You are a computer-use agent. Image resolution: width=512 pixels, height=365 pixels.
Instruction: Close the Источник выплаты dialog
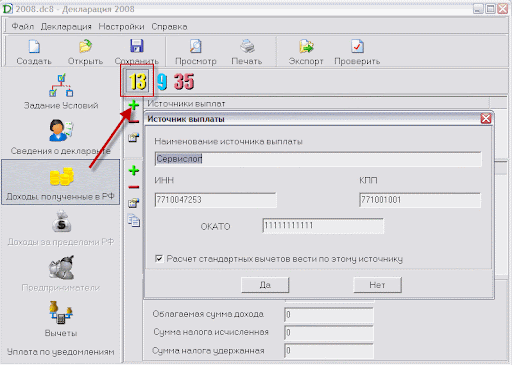click(x=486, y=118)
